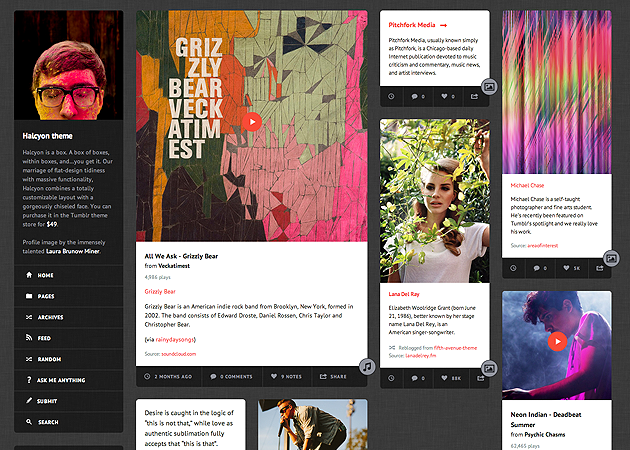This screenshot has width=630, height=450.
Task: Click the rainydaysongs via link
Action: point(176,340)
